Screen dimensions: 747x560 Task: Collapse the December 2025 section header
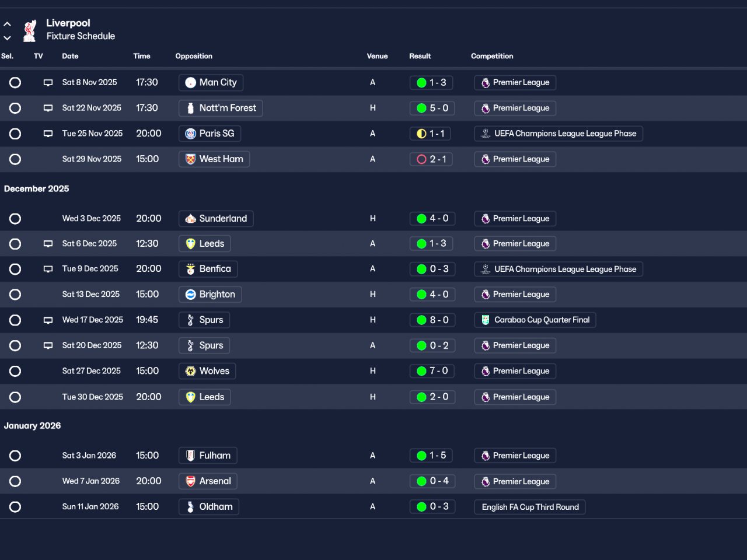(x=36, y=188)
